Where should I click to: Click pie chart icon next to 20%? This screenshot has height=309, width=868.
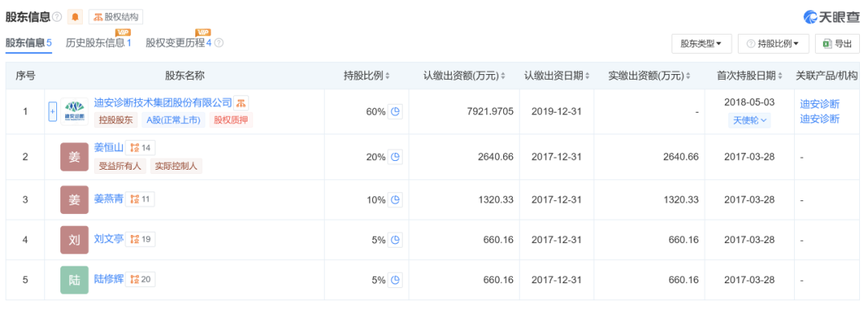395,157
